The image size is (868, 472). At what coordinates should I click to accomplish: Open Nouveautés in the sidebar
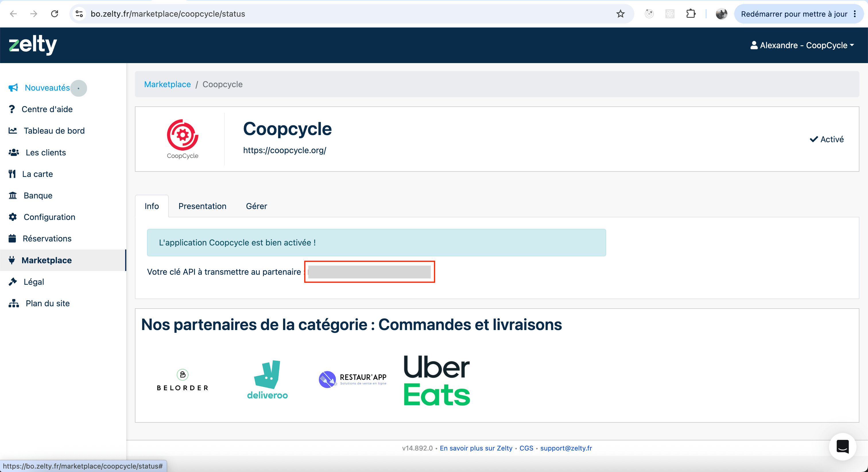[47, 88]
